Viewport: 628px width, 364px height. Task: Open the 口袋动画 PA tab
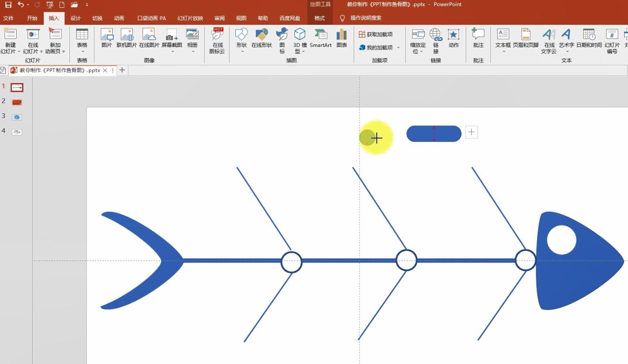[x=152, y=18]
